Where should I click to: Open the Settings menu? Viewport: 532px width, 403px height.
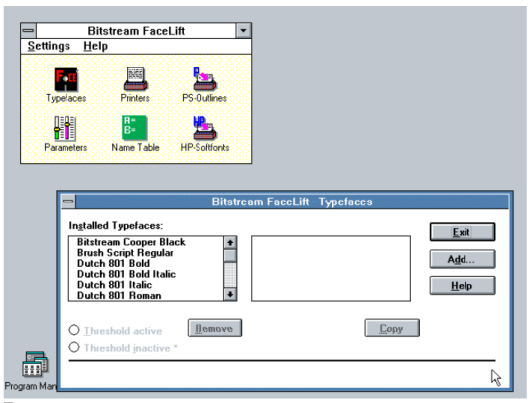click(49, 46)
